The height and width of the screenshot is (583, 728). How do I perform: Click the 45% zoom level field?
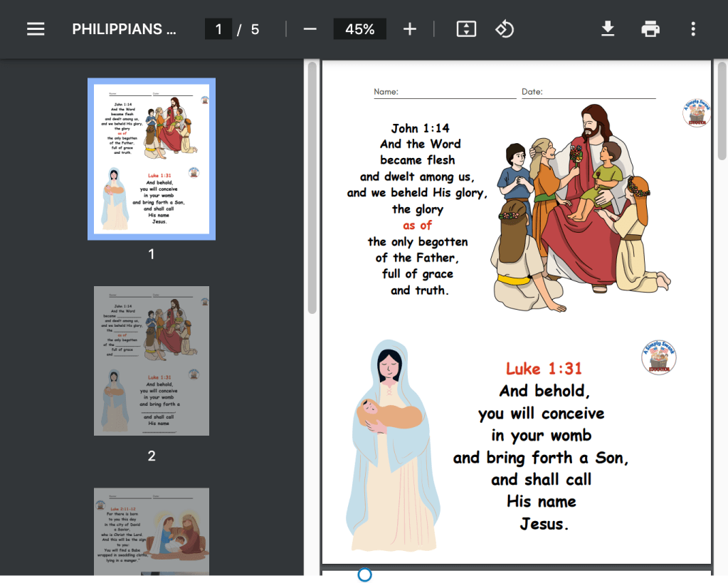[x=359, y=29]
